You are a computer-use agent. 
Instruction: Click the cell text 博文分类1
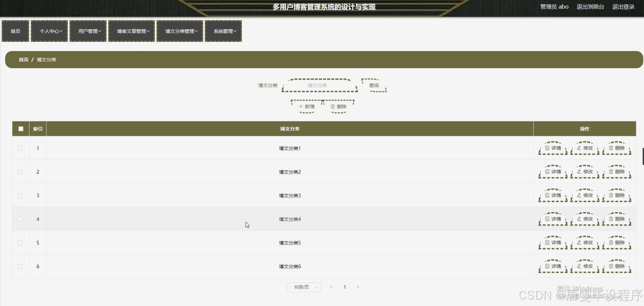coord(290,148)
